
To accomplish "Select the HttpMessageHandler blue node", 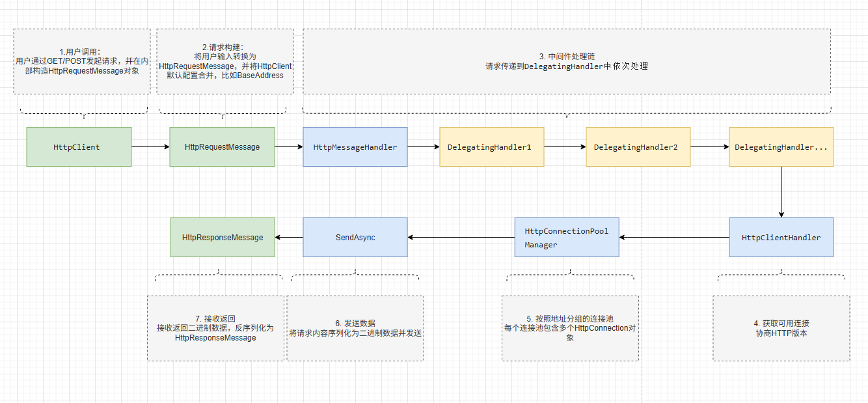I will click(x=355, y=146).
